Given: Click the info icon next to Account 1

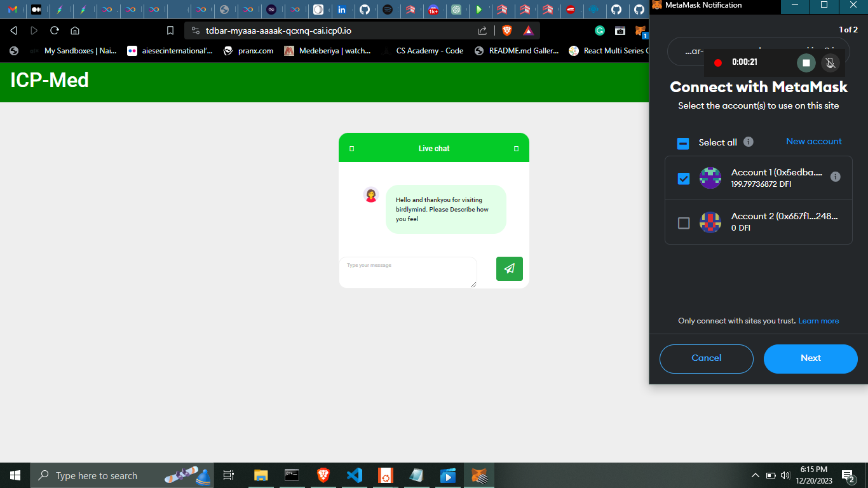Looking at the screenshot, I should (x=835, y=177).
